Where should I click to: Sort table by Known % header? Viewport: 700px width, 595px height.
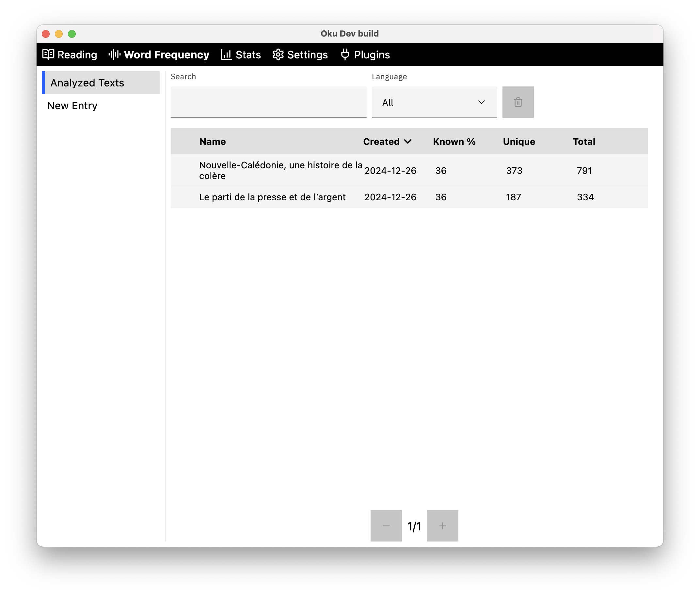(x=454, y=141)
